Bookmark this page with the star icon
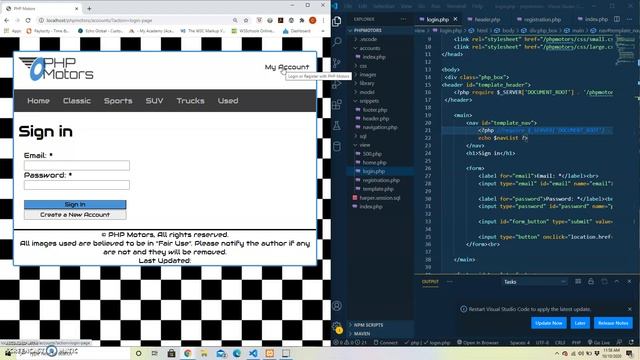640x360 pixels. pos(246,20)
